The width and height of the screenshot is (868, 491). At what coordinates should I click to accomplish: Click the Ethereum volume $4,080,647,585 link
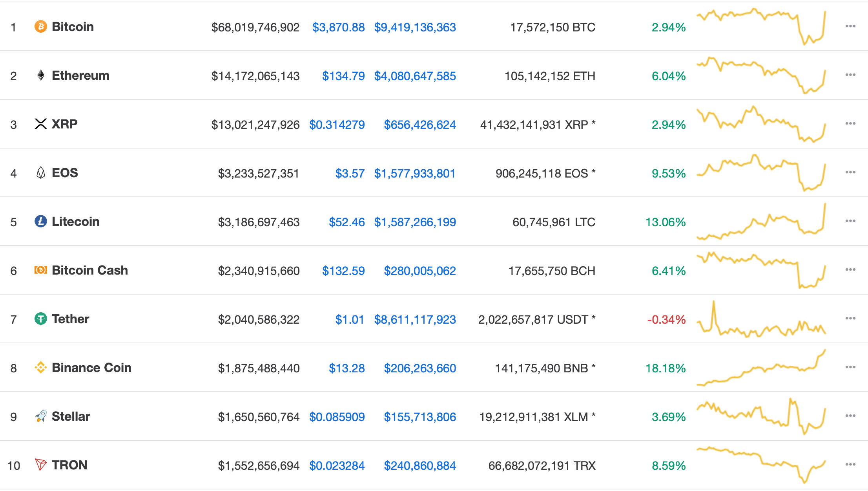415,76
